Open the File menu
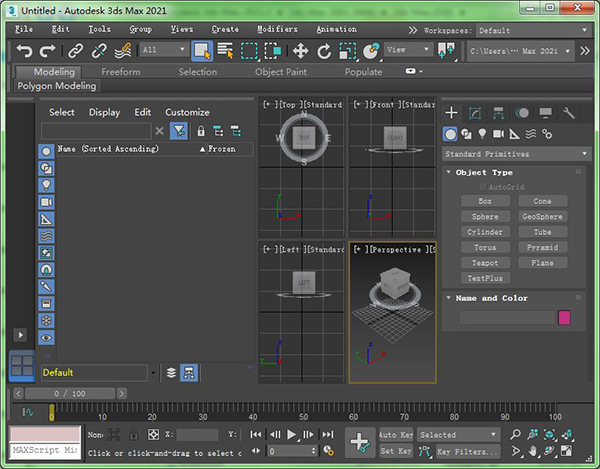Viewport: 600px width, 469px height. [24, 29]
